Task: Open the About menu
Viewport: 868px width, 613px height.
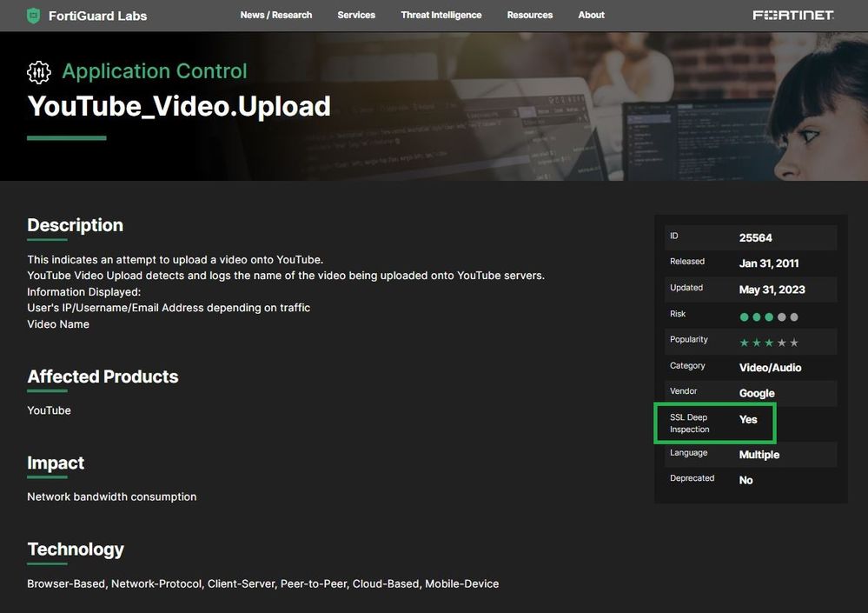Action: point(591,15)
